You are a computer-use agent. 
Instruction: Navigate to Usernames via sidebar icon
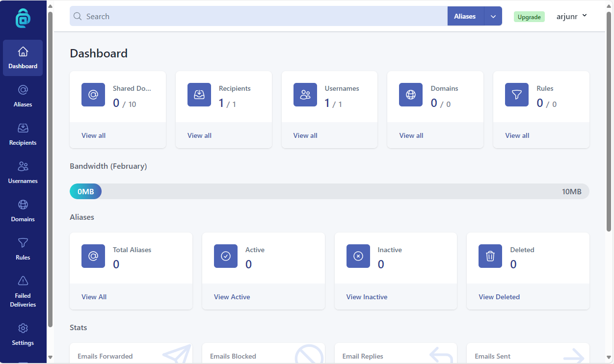point(23,172)
